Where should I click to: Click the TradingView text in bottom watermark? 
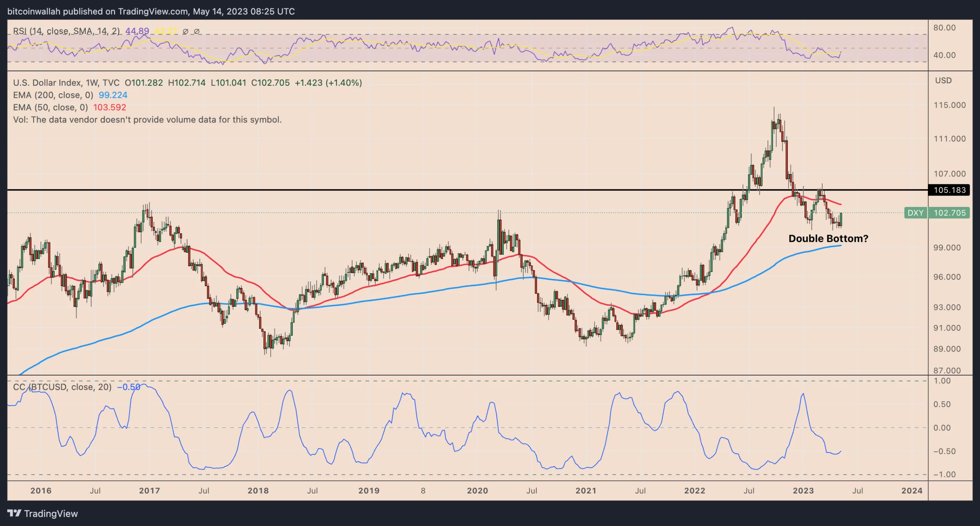pos(51,513)
